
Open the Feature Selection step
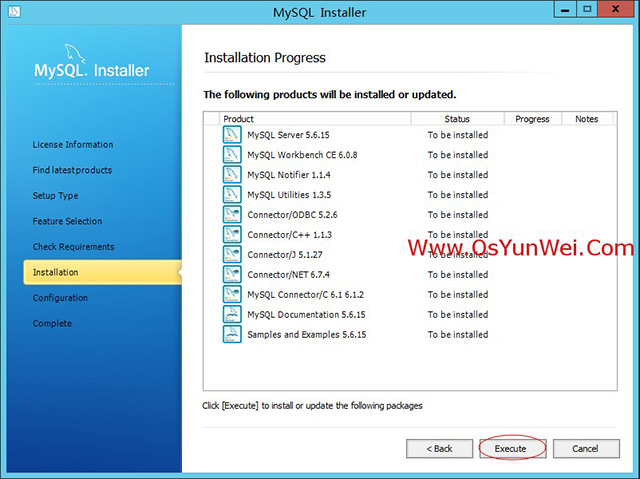pyautogui.click(x=67, y=221)
